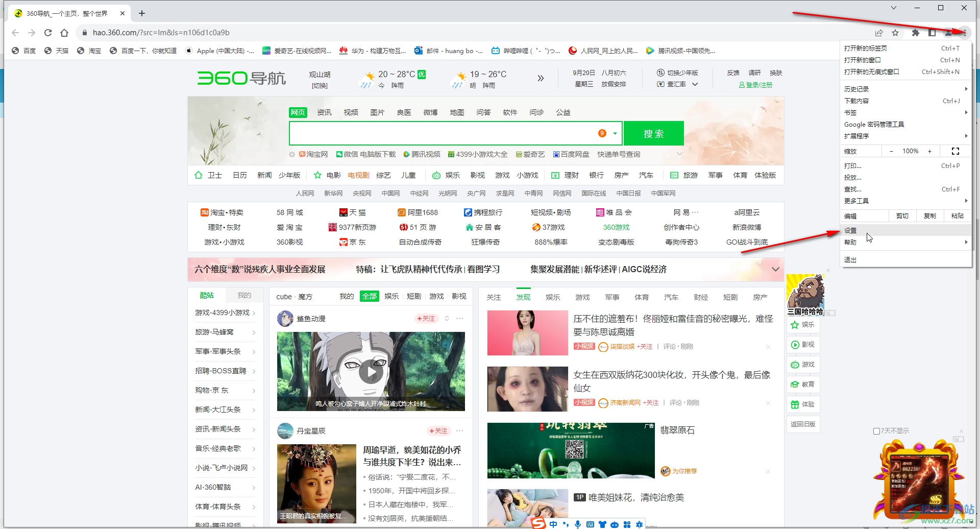The width and height of the screenshot is (980, 529).
Task: Click the browser back arrow
Action: [15, 33]
